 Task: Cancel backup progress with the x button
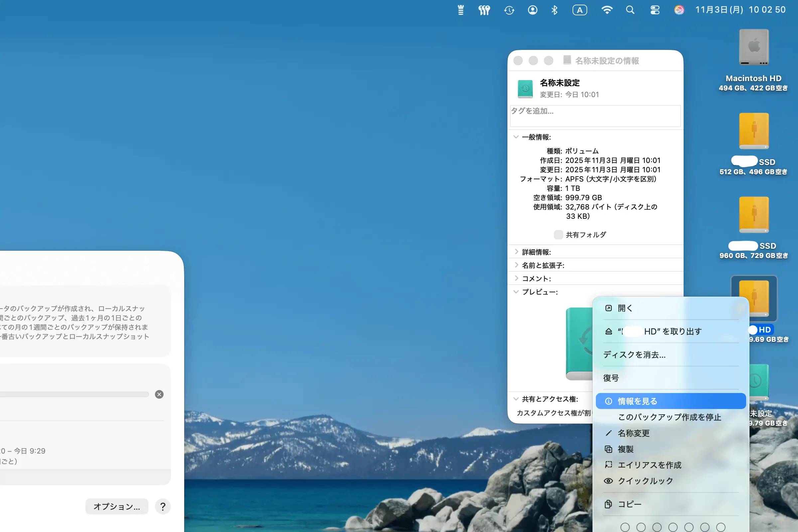click(159, 394)
